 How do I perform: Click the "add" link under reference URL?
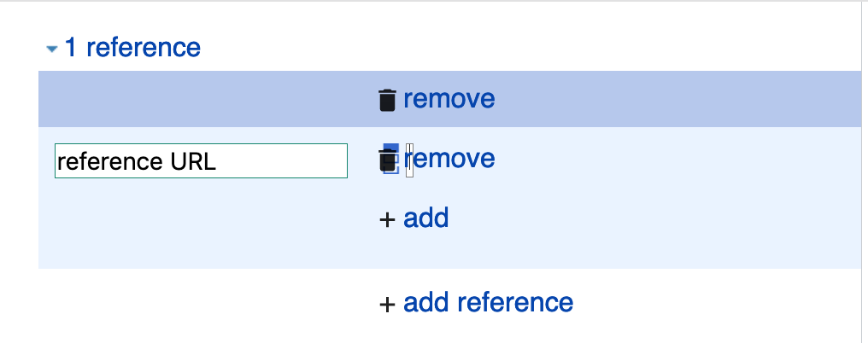pos(425,218)
